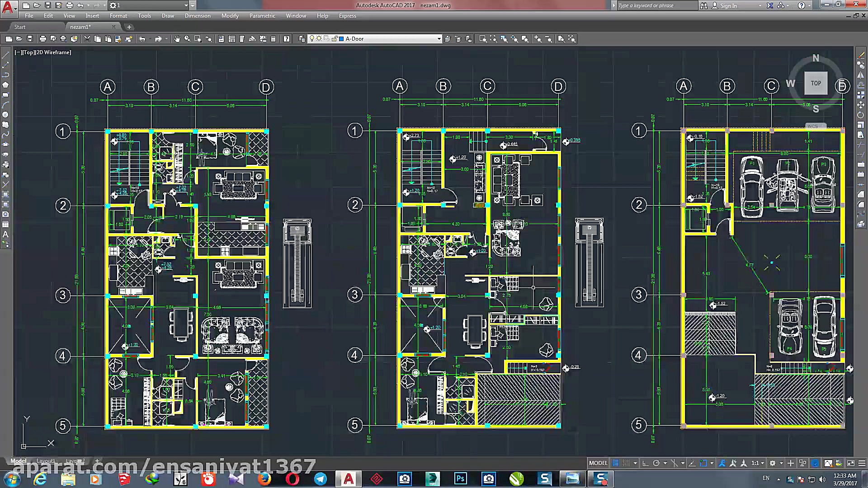Open the Tool Palettes icon
Viewport: 868px width, 488px height.
click(x=242, y=39)
